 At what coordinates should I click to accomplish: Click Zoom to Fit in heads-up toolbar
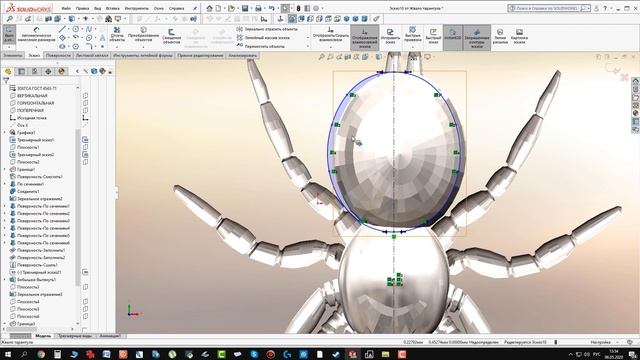pyautogui.click(x=322, y=57)
